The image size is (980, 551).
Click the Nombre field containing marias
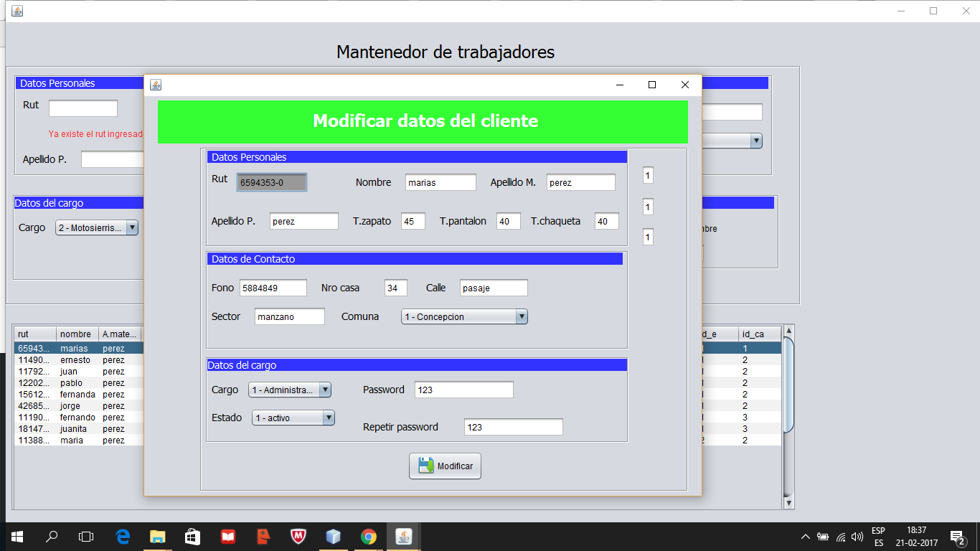click(x=440, y=182)
